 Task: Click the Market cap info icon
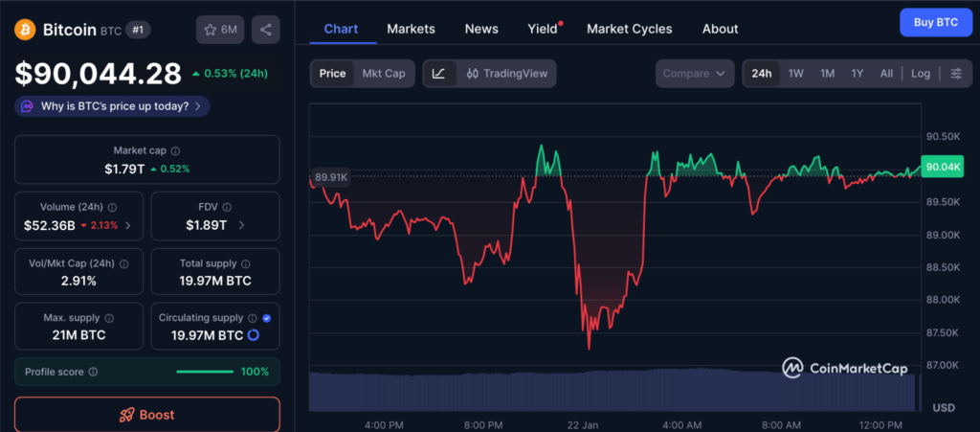(175, 151)
